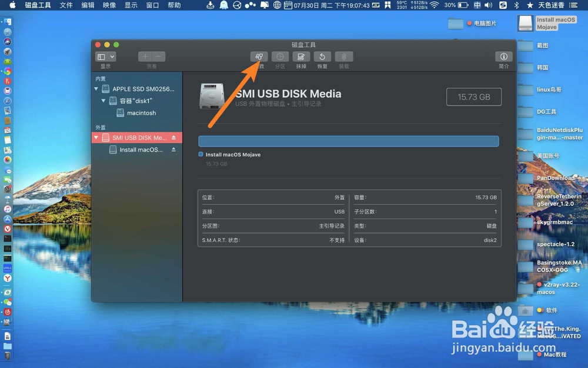
Task: Click the First Aid toolbar icon
Action: click(259, 57)
